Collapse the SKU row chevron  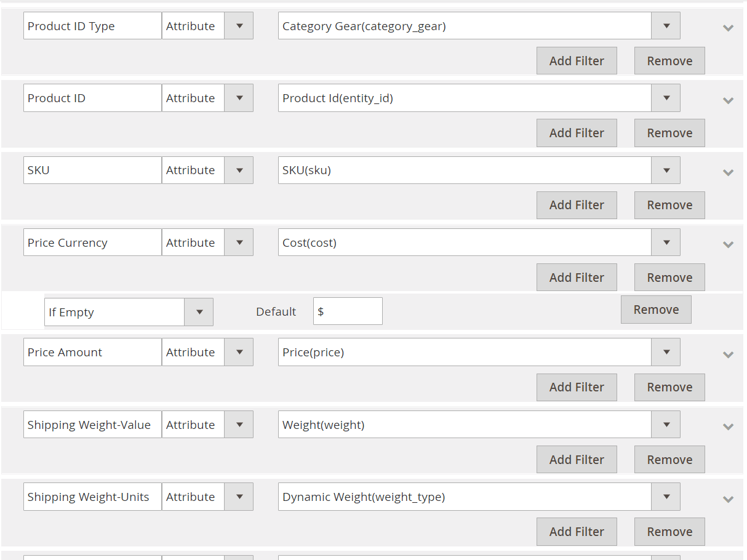tap(729, 172)
